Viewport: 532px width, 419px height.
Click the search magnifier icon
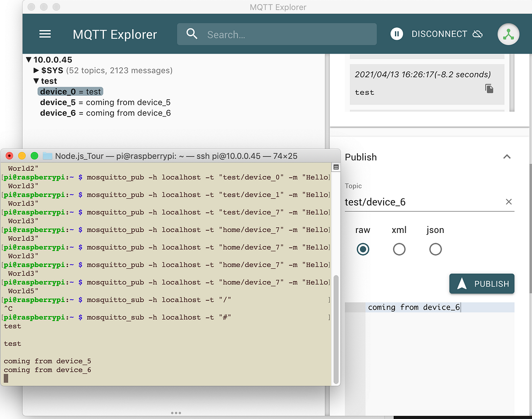(x=192, y=34)
